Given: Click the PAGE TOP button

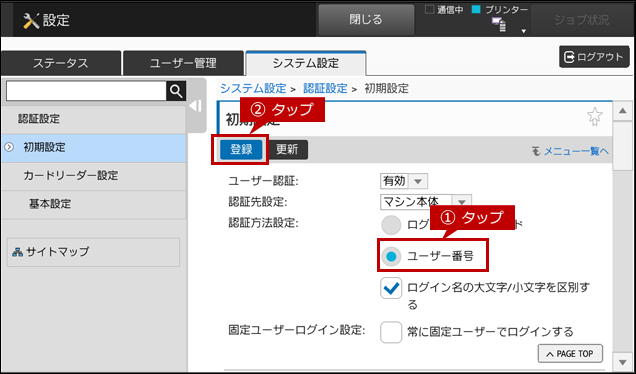Looking at the screenshot, I should 570,354.
